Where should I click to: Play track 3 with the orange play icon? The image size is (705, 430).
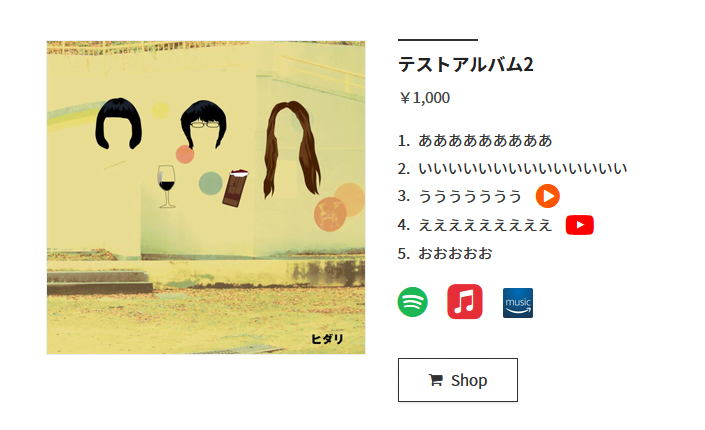tap(547, 196)
